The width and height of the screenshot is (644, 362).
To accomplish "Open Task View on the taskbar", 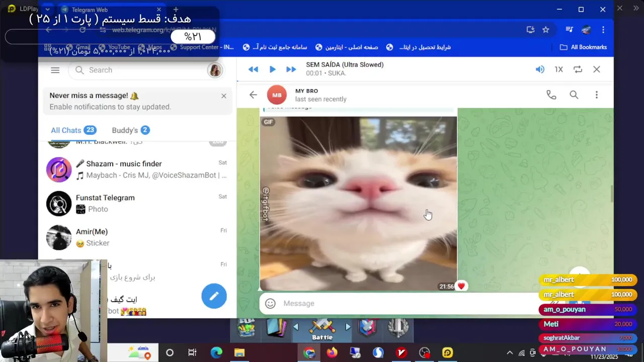I will click(x=192, y=353).
